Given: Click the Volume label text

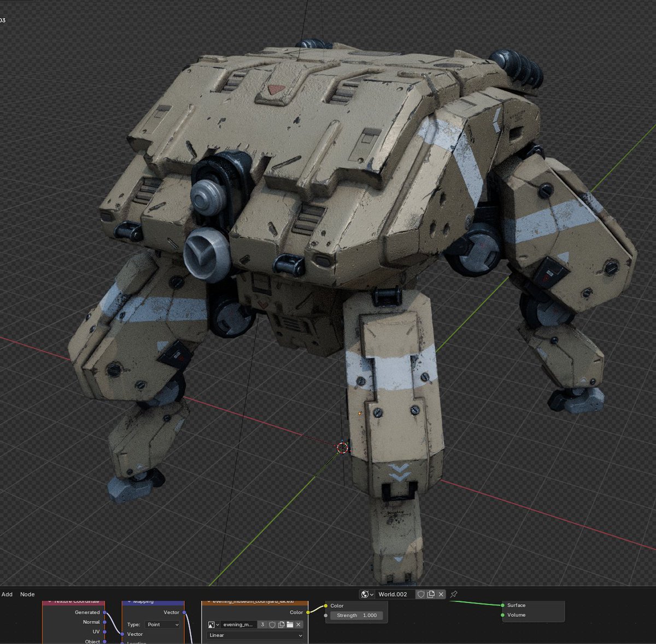Looking at the screenshot, I should (x=516, y=615).
